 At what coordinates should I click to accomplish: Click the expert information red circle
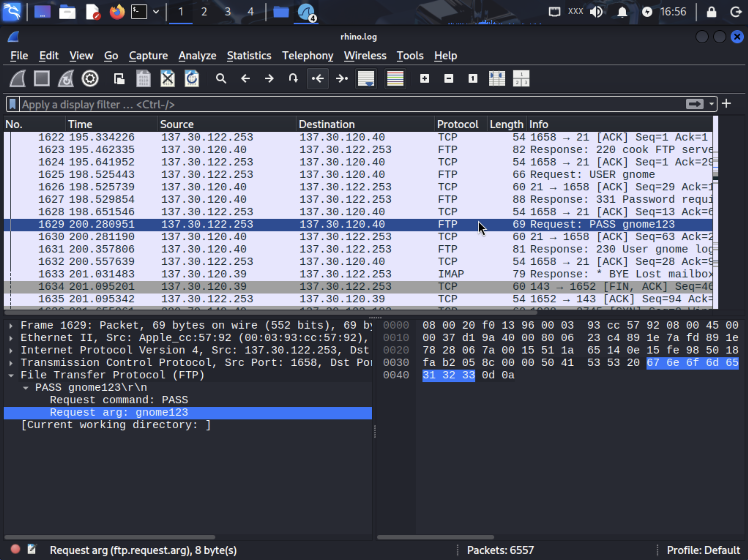pyautogui.click(x=15, y=549)
